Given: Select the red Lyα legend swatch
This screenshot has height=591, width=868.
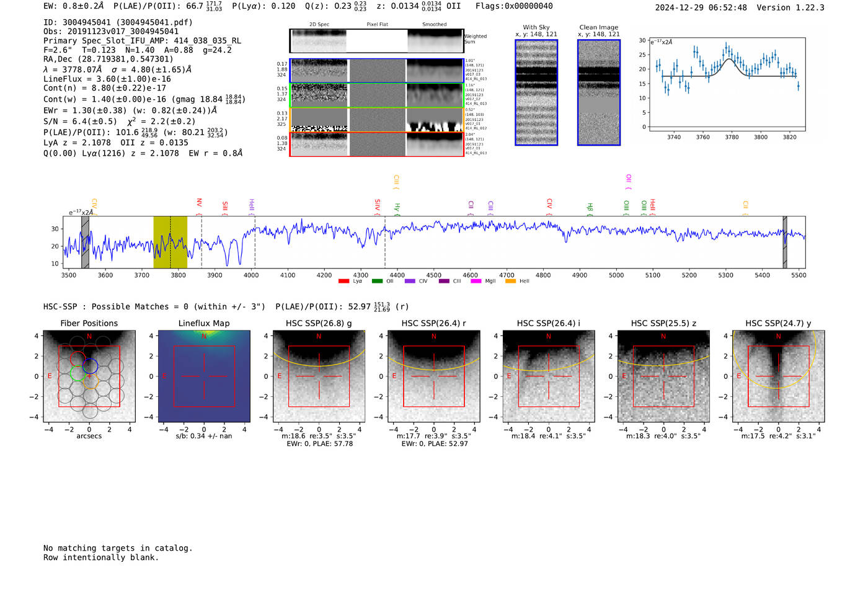Looking at the screenshot, I should coord(343,282).
